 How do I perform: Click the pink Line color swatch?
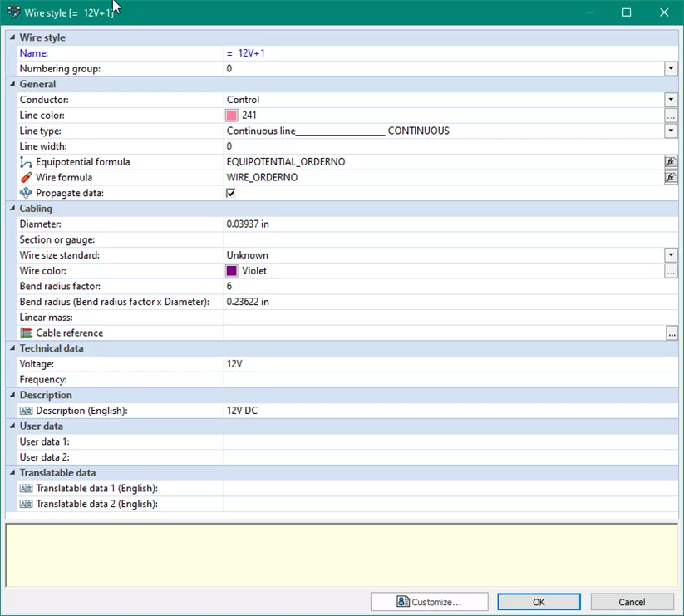click(232, 116)
